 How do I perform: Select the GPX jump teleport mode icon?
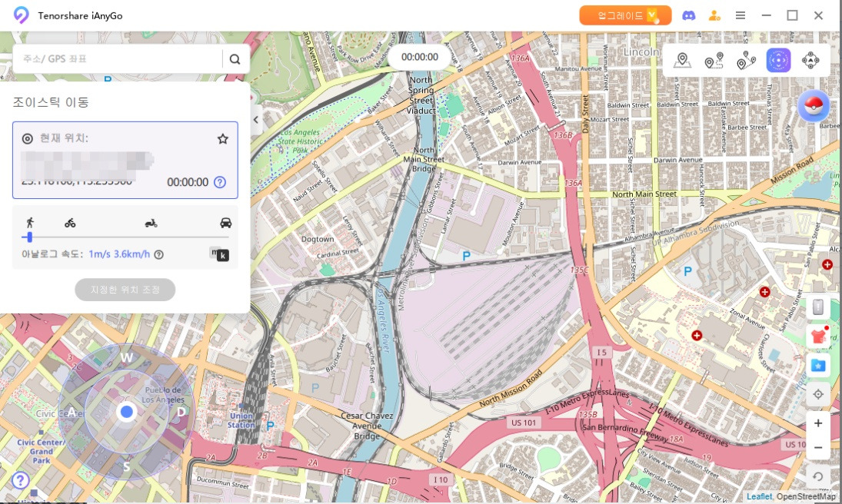tap(810, 60)
